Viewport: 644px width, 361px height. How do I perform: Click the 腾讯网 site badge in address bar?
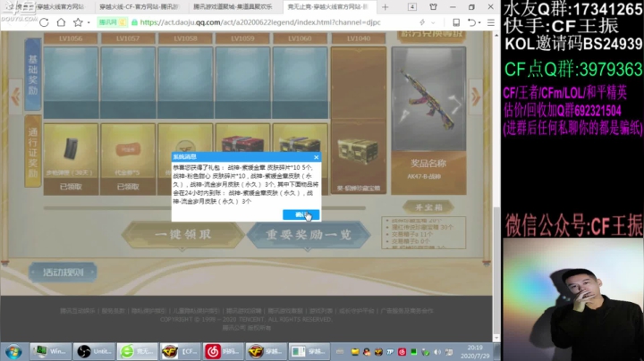coord(111,22)
